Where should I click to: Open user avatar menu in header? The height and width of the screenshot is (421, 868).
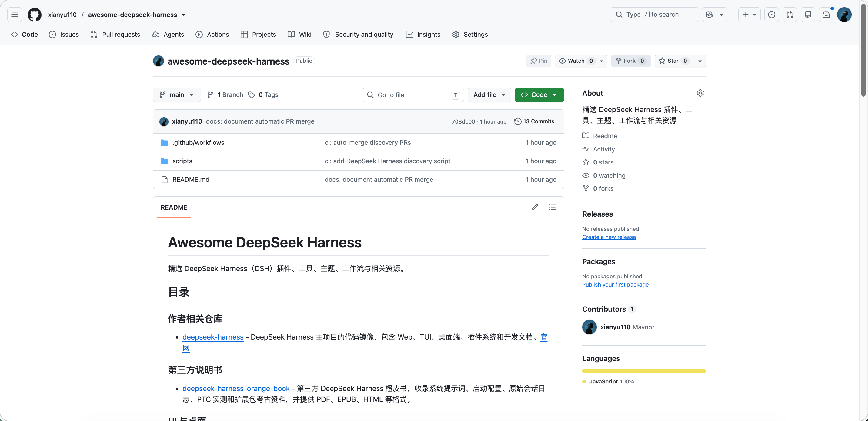coord(844,15)
